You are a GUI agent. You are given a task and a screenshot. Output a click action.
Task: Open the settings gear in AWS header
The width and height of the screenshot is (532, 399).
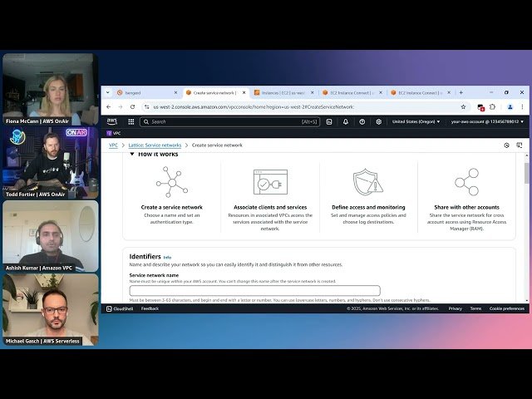(x=379, y=121)
